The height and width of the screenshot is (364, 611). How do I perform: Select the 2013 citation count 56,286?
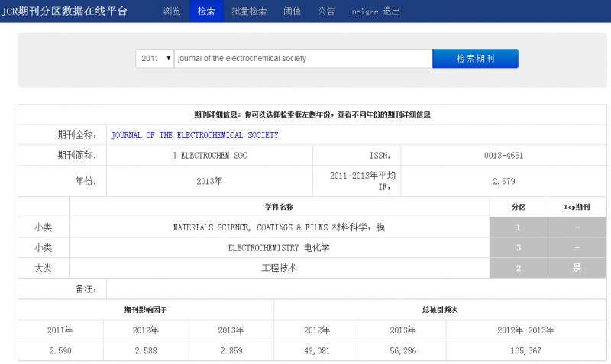[x=403, y=350]
